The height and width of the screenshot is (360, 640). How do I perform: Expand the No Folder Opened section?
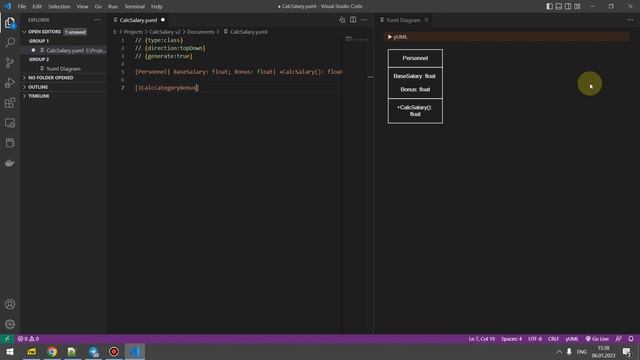(64, 78)
